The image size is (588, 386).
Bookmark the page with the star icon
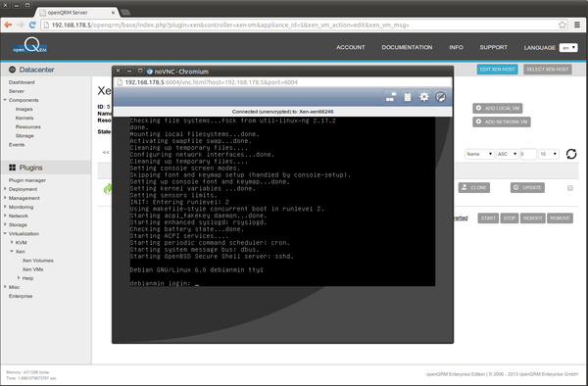pos(563,25)
